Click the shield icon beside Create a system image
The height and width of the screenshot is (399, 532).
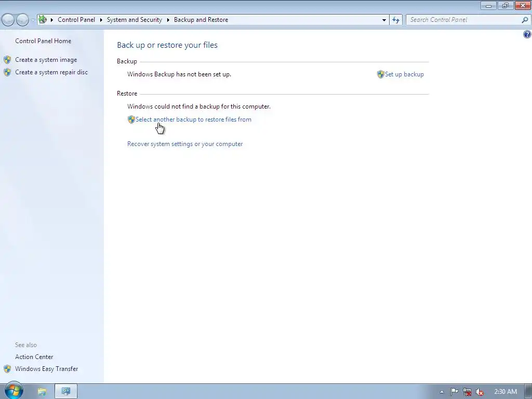(7, 60)
